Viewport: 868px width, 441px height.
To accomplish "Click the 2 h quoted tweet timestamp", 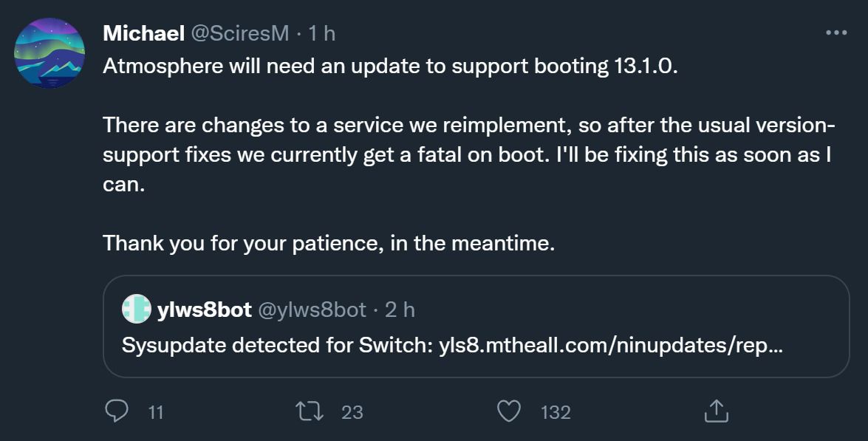I will (400, 310).
